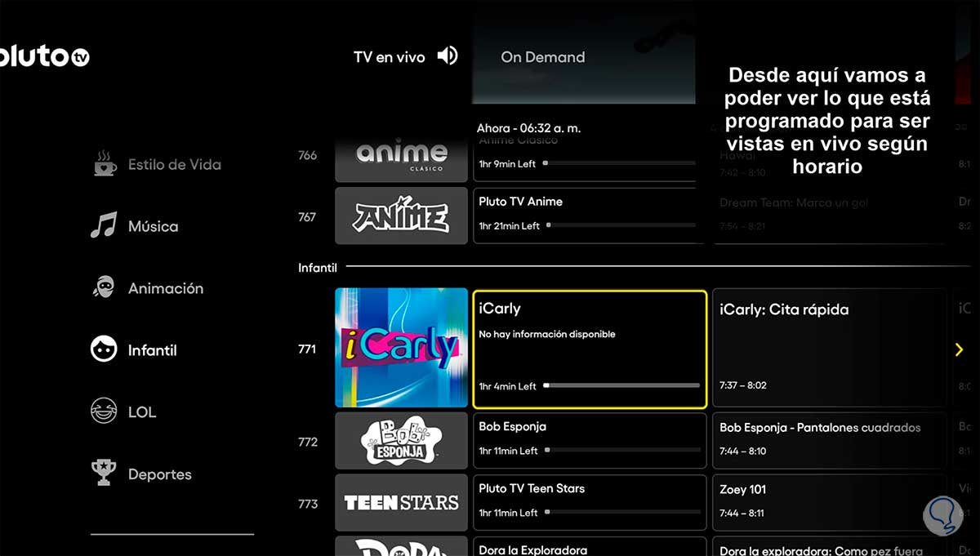Click channel number 772
980x556 pixels.
307,442
